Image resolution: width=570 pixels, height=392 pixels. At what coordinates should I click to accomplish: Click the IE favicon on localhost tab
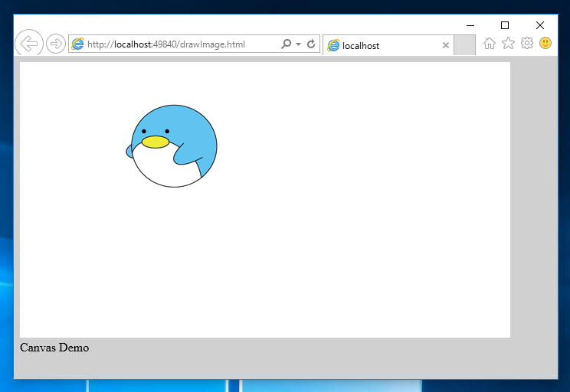(x=333, y=45)
